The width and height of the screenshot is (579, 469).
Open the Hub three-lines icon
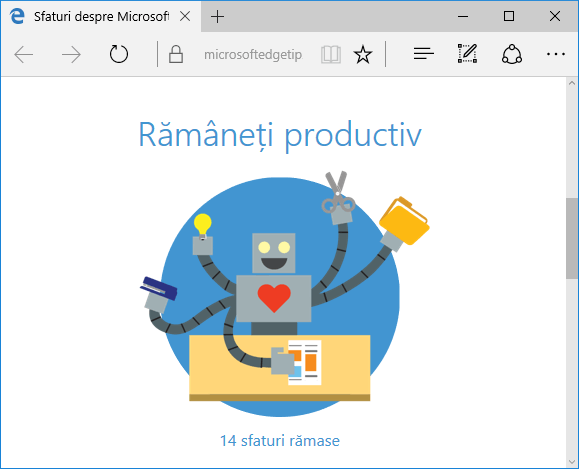coord(424,54)
